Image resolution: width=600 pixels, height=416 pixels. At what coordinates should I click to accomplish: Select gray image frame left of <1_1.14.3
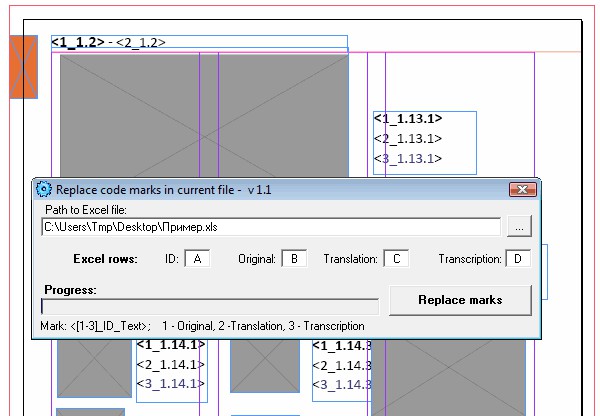pos(265,365)
